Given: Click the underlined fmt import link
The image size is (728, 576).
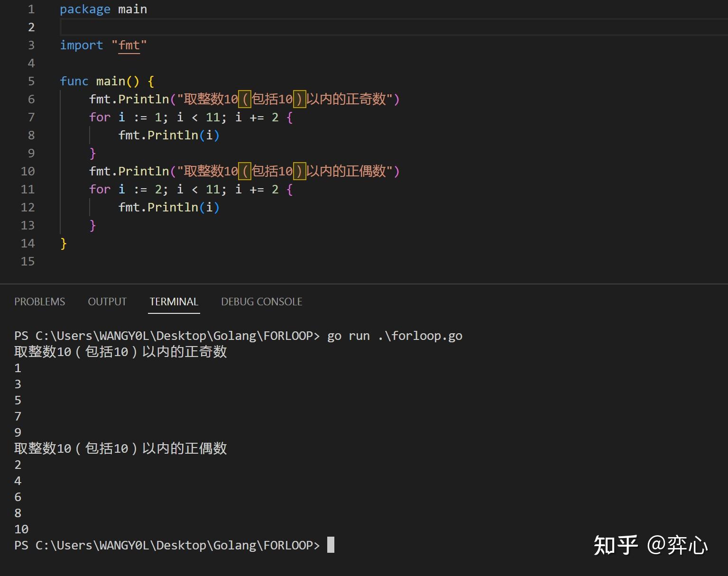Looking at the screenshot, I should (129, 45).
